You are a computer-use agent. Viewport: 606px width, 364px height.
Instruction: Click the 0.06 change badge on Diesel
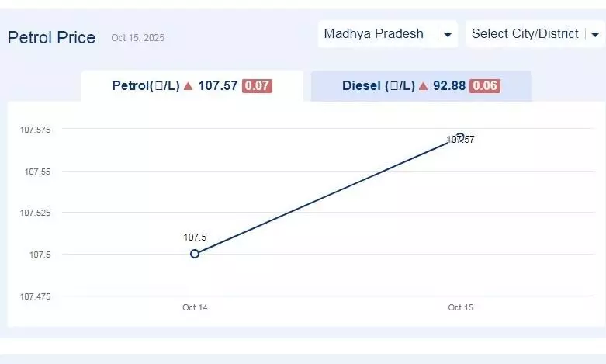[x=485, y=86]
